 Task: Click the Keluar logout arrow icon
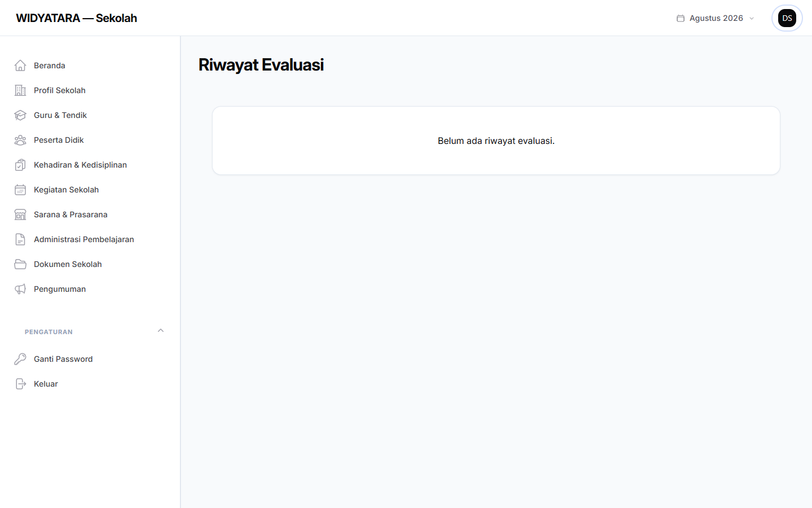tap(20, 384)
